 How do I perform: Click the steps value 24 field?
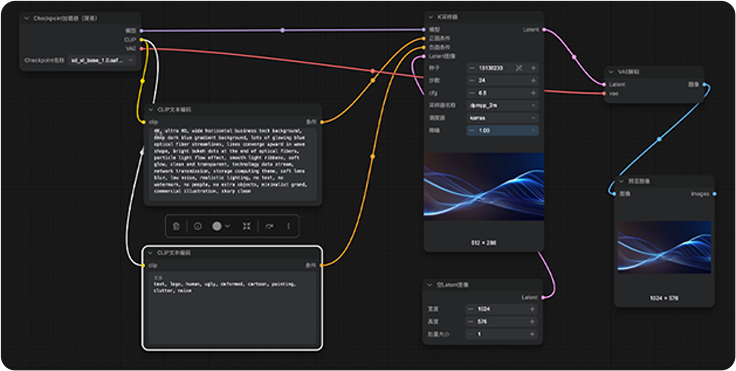tap(503, 80)
